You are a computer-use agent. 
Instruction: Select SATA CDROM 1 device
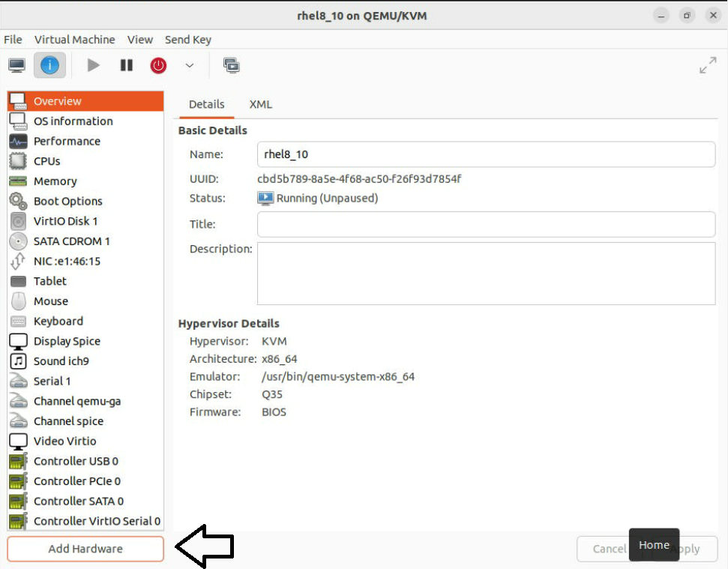click(x=71, y=241)
